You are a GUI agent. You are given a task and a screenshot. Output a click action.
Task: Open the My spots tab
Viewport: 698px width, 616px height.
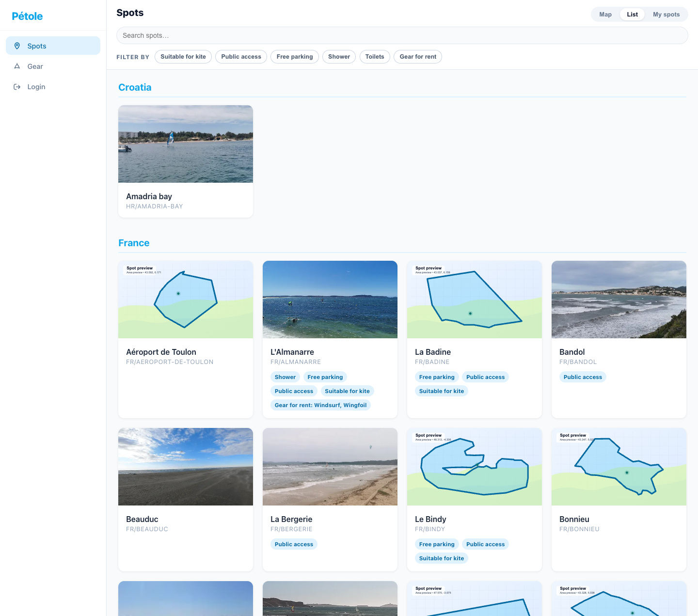[x=666, y=15]
